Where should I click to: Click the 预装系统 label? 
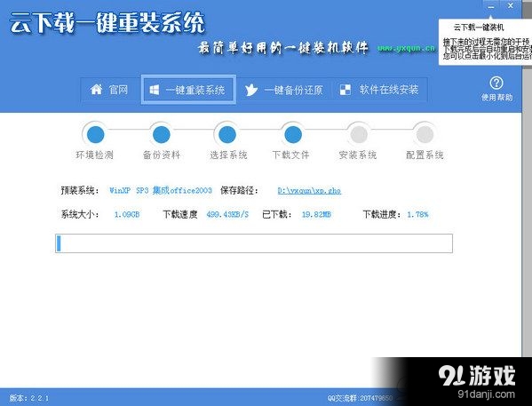[80, 190]
